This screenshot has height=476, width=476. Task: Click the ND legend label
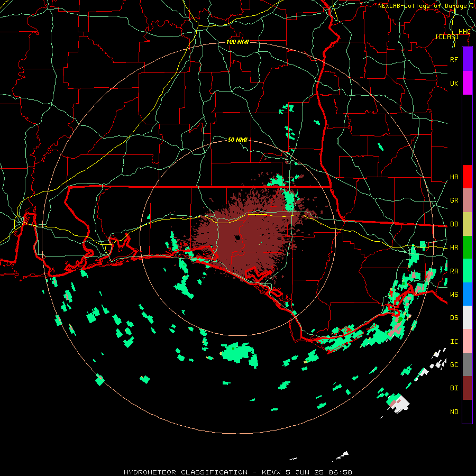454,412
